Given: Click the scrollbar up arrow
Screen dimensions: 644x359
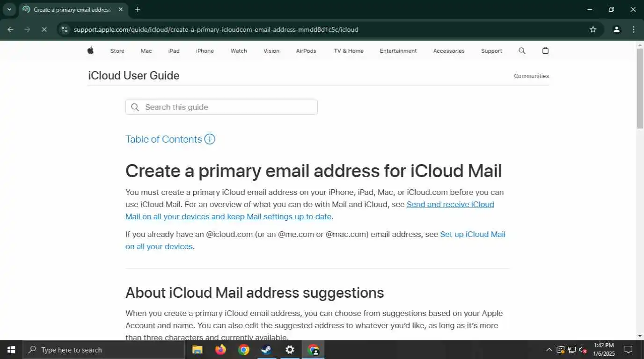Looking at the screenshot, I should [x=640, y=44].
